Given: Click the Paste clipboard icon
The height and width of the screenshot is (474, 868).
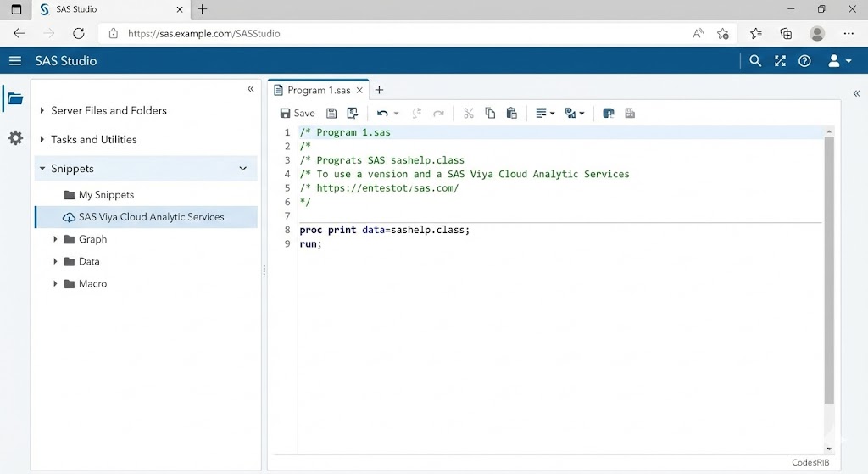Looking at the screenshot, I should [511, 113].
